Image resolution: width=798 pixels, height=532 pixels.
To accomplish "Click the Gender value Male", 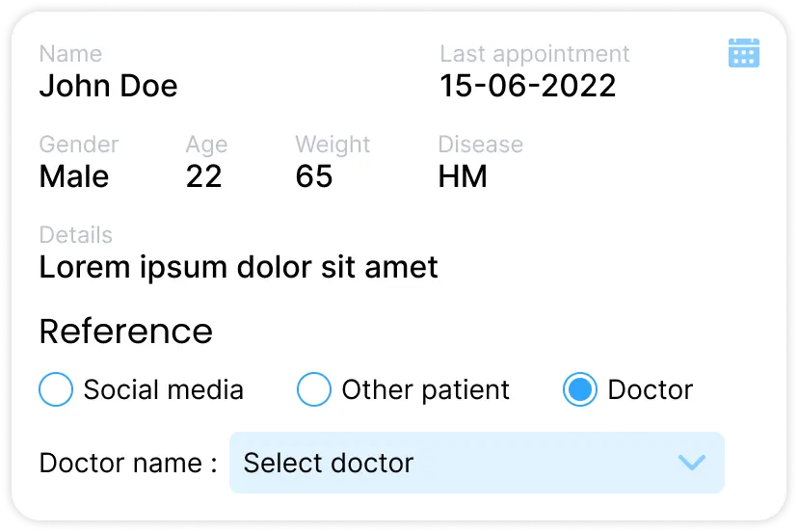I will tap(74, 177).
